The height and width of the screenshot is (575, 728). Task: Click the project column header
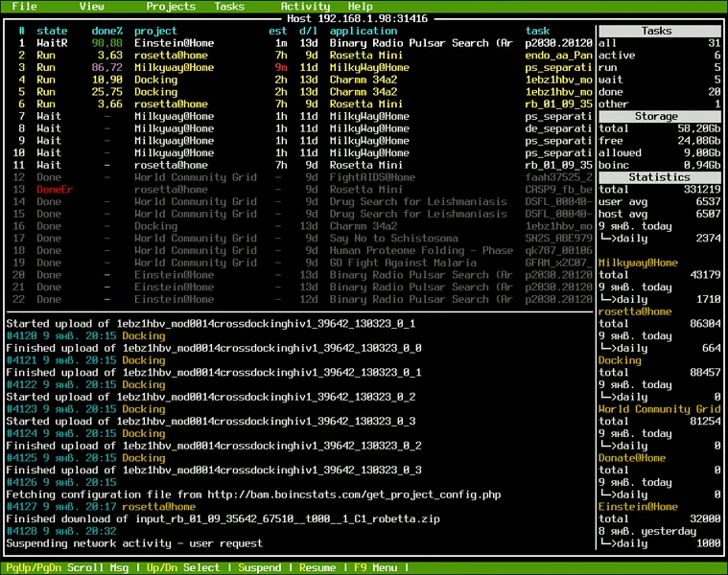click(x=155, y=31)
